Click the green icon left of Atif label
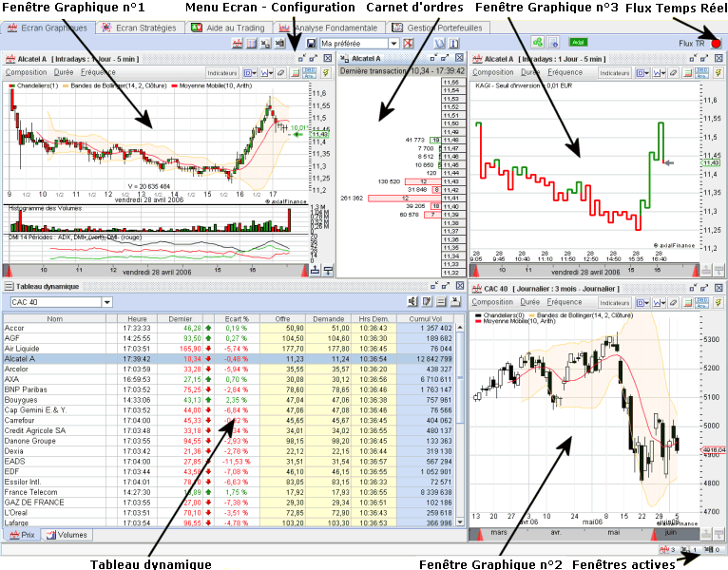Viewport: 728px width, 570px height. [538, 44]
